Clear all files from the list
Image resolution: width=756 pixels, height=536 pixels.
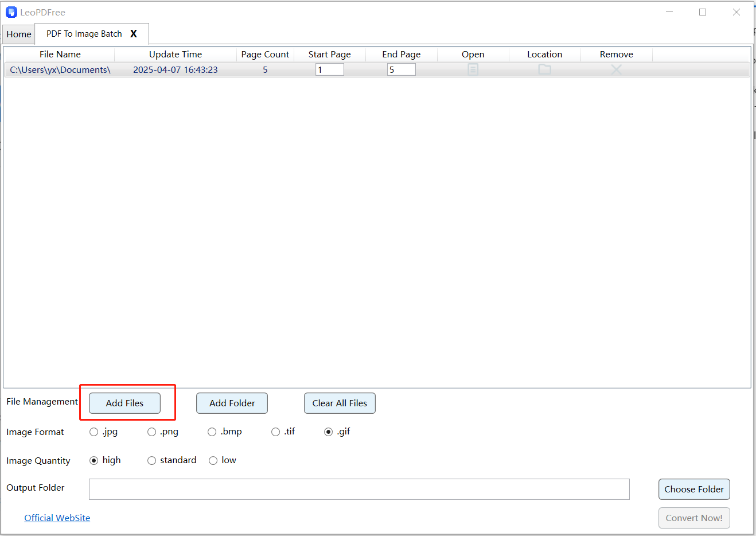point(340,403)
